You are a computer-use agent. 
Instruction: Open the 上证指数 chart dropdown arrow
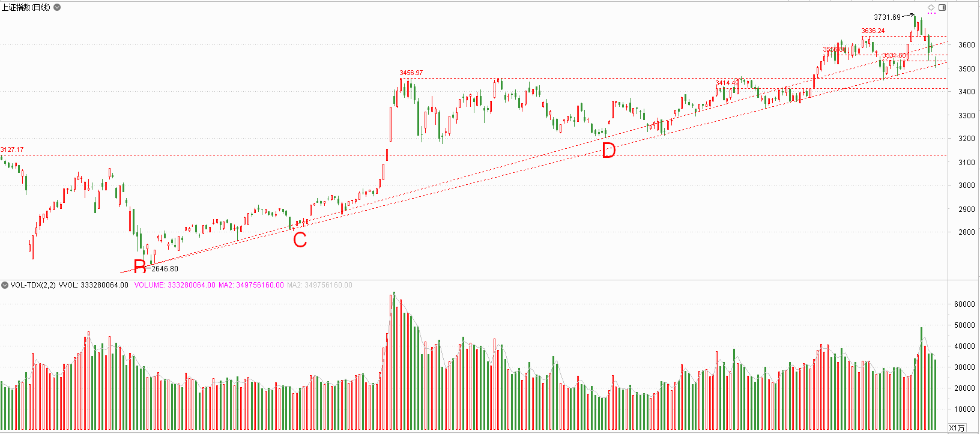[57, 7]
